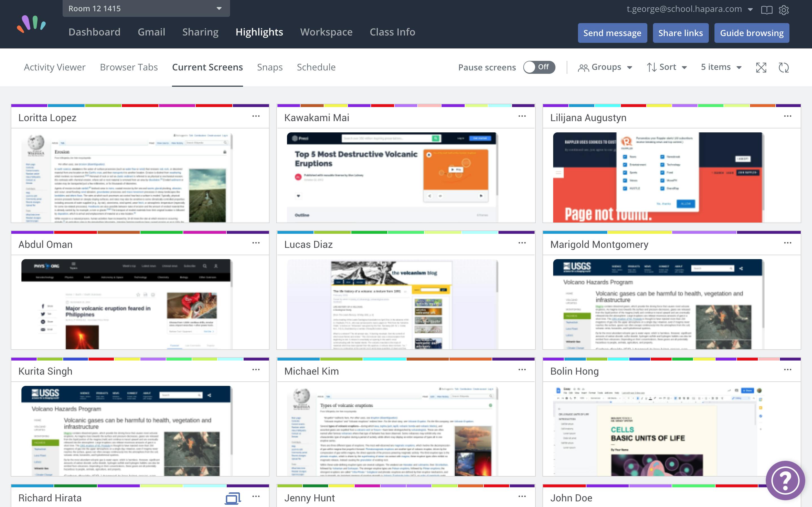
Task: Expand screens to fullscreen view icon
Action: click(x=761, y=67)
